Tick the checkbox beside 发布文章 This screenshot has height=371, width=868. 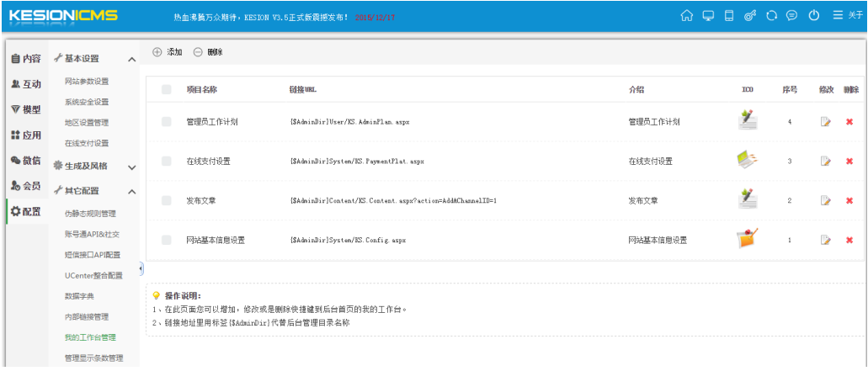click(x=166, y=200)
